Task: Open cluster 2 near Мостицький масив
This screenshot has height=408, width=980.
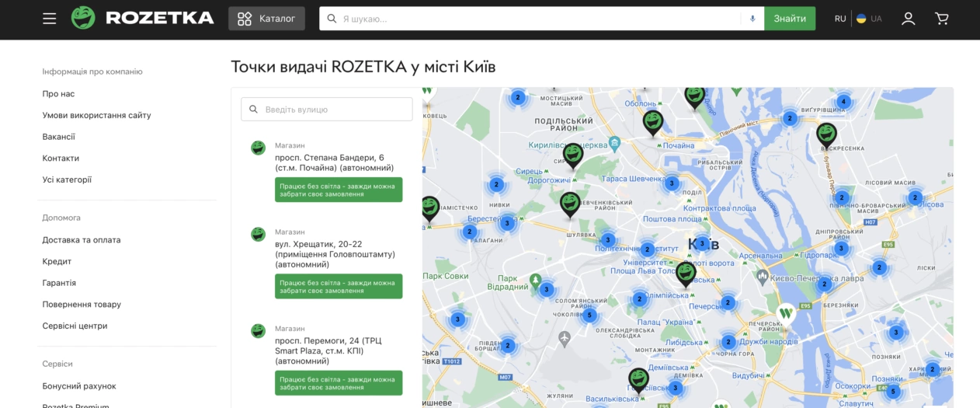Action: click(x=518, y=98)
